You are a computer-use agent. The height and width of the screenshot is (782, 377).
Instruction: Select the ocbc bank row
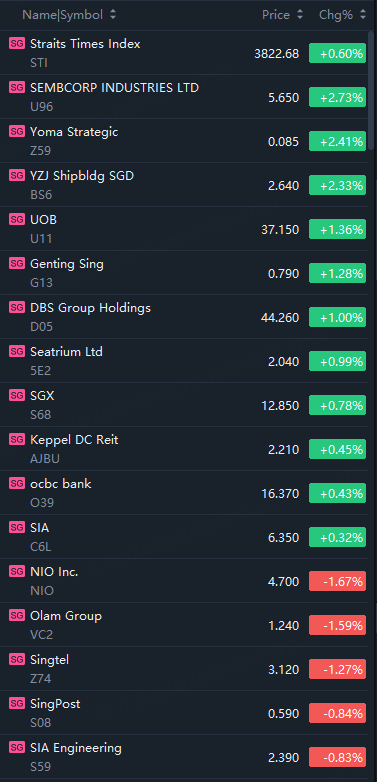[x=185, y=493]
